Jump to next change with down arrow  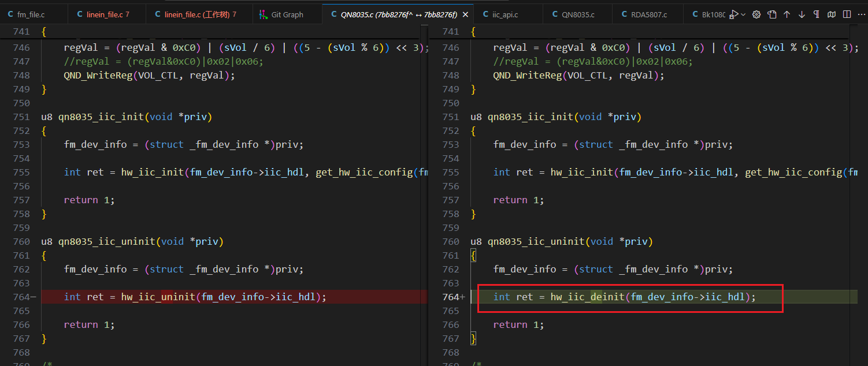click(x=802, y=14)
